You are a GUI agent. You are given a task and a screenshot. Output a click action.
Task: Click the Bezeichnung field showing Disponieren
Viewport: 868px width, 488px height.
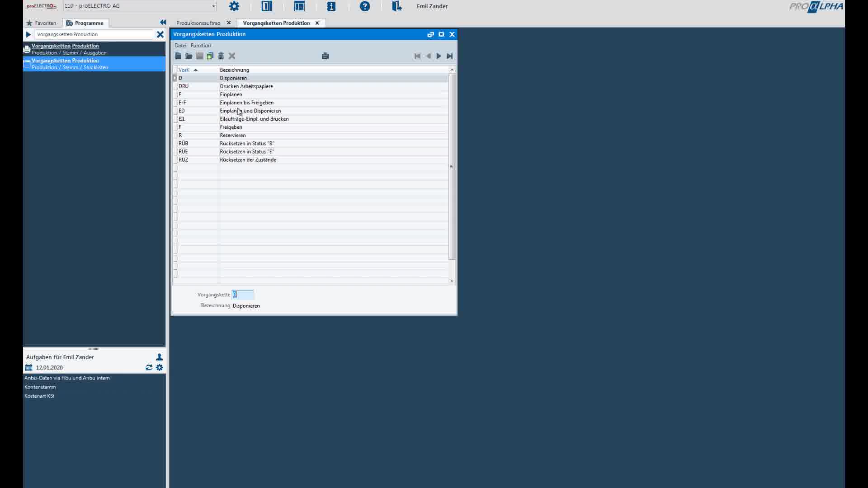pos(246,306)
